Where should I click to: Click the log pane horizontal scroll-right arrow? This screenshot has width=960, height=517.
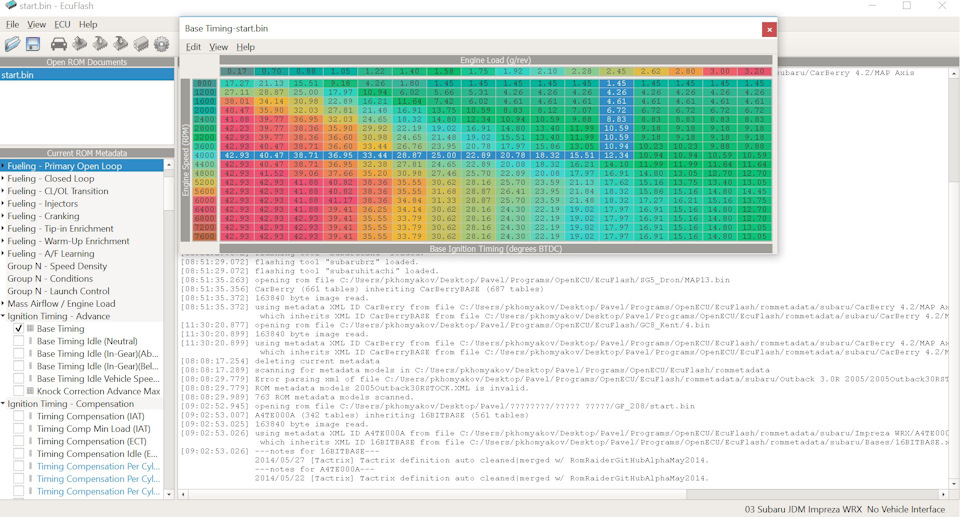pos(943,494)
